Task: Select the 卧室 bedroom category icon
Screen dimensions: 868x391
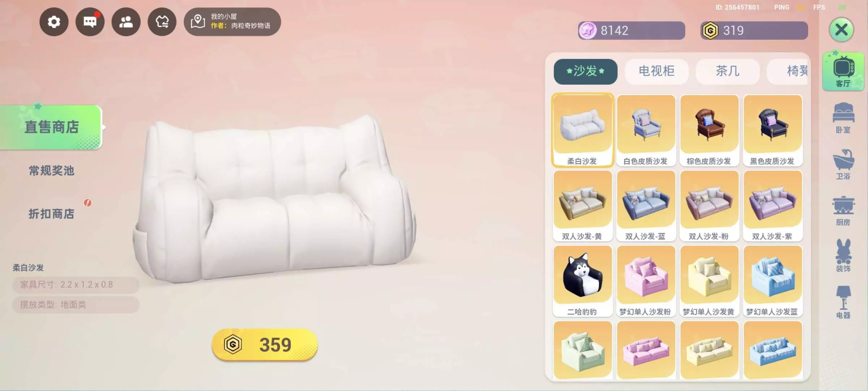Action: 843,118
